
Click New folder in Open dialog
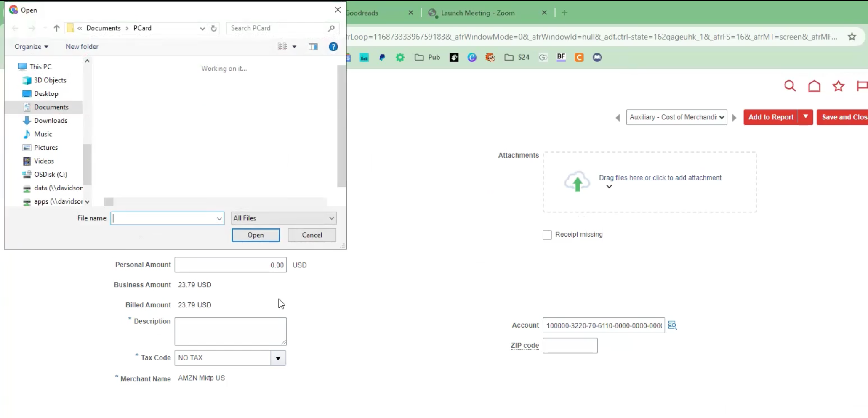[82, 47]
